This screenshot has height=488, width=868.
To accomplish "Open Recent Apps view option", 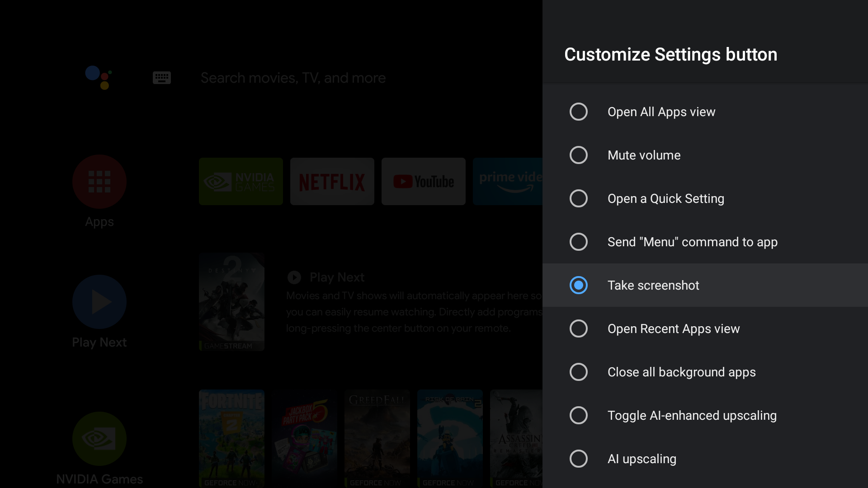I will click(705, 328).
